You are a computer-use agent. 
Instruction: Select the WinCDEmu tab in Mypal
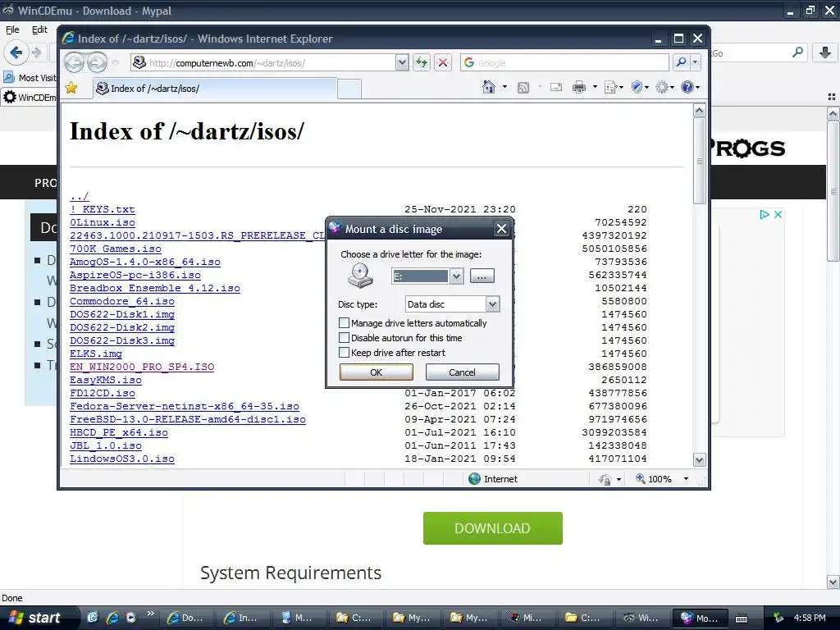click(30, 98)
